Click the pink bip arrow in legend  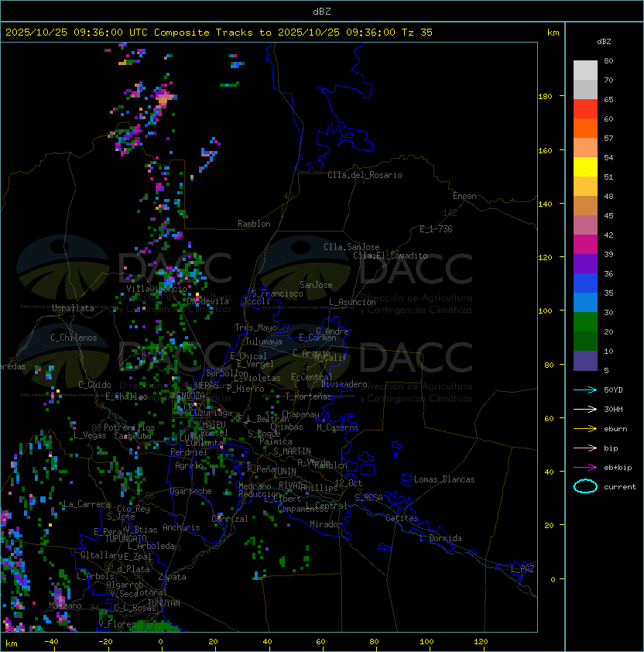pyautogui.click(x=585, y=448)
